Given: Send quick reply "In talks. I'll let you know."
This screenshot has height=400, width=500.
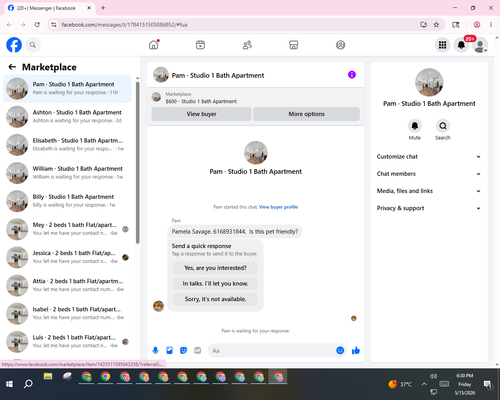Looking at the screenshot, I should (x=215, y=284).
